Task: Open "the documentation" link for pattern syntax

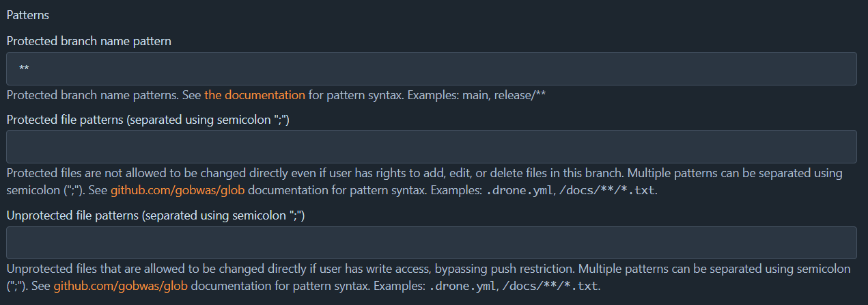Action: point(255,95)
